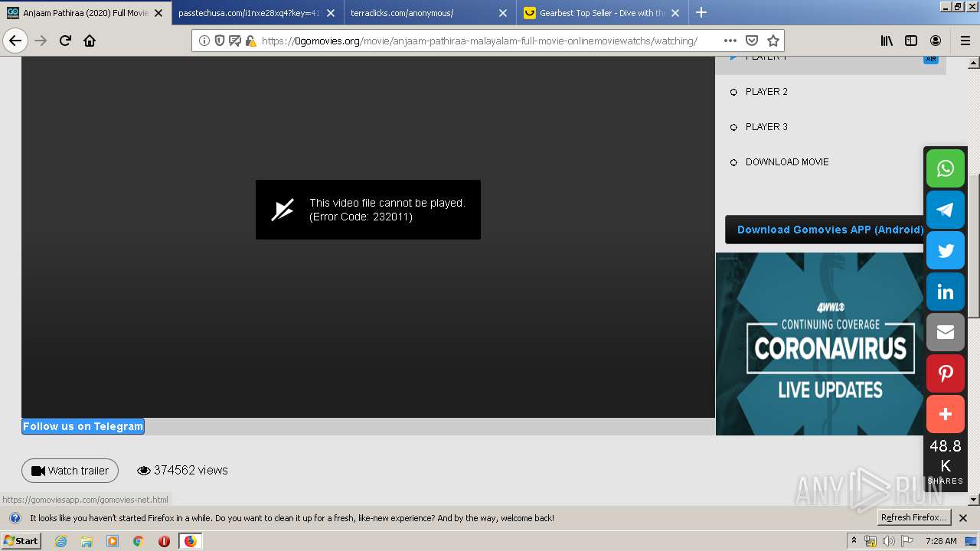Open a new browser tab

[701, 12]
